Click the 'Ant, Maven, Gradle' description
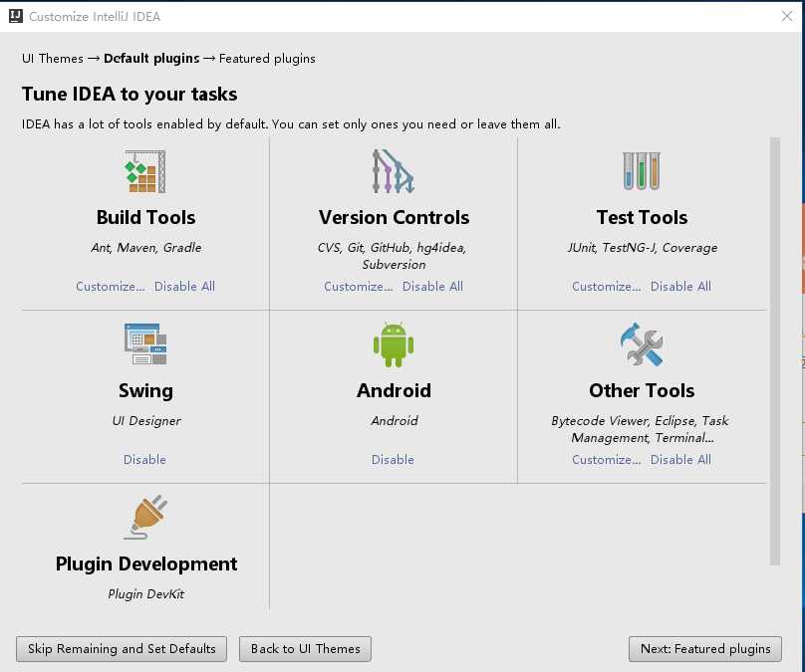Viewport: 805px width, 672px height. tap(146, 248)
